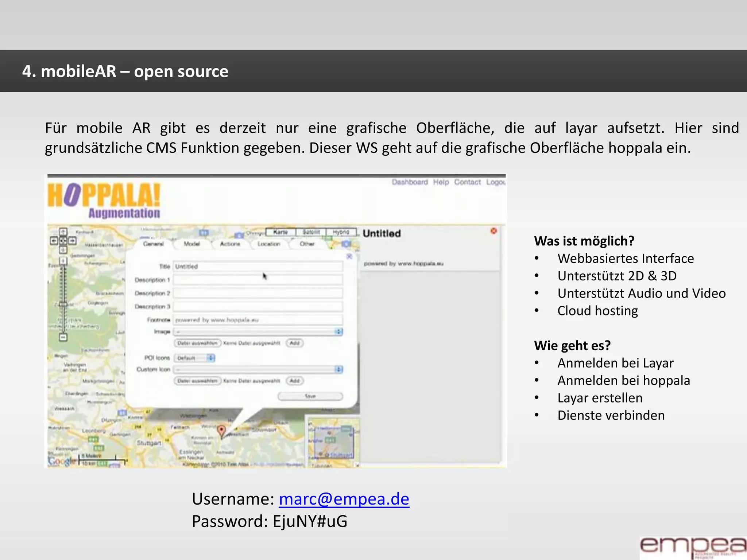Open the marc@empea.de link
This screenshot has height=560, width=747.
pos(344,499)
